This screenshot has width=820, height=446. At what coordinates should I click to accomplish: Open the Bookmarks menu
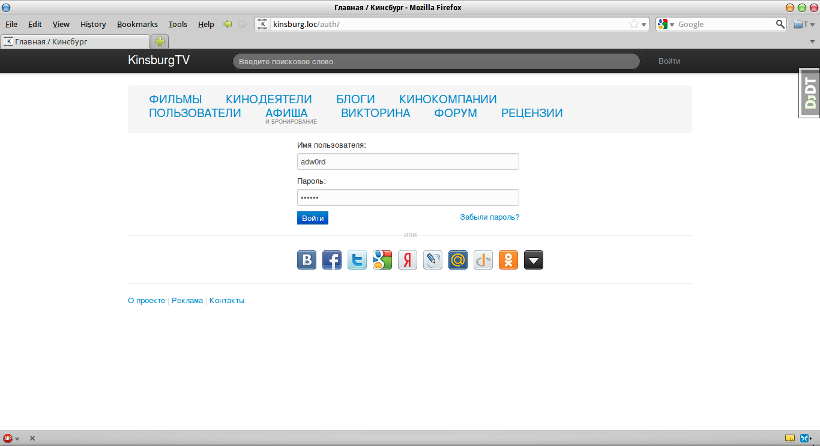click(137, 24)
